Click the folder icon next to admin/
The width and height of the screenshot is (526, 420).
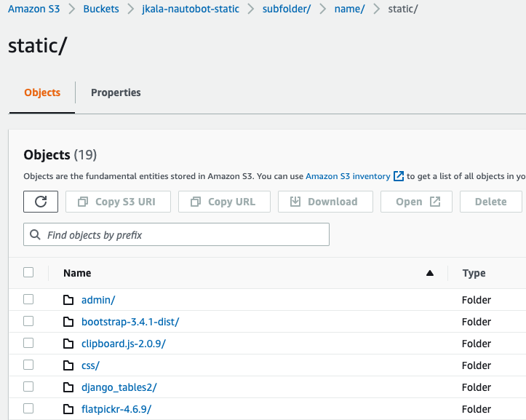[x=69, y=300]
